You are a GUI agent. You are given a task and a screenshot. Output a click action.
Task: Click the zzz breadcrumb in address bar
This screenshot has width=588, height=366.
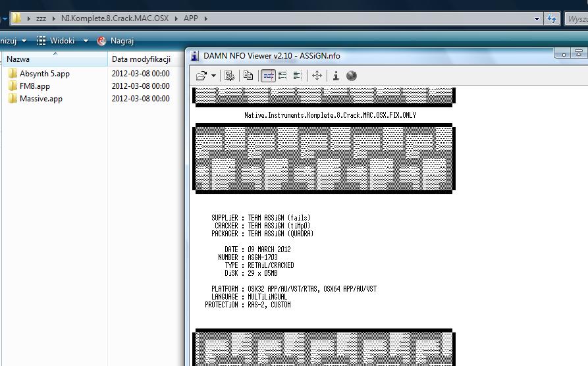pos(41,18)
